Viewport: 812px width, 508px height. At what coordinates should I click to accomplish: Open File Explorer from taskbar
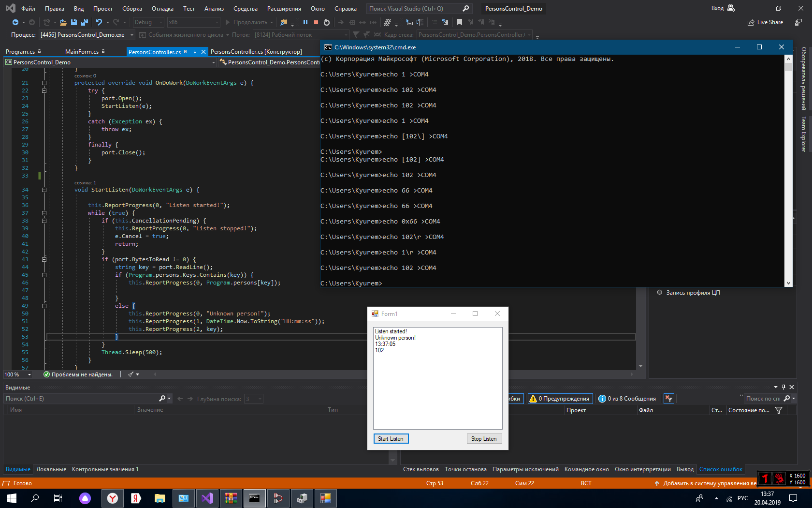click(160, 498)
